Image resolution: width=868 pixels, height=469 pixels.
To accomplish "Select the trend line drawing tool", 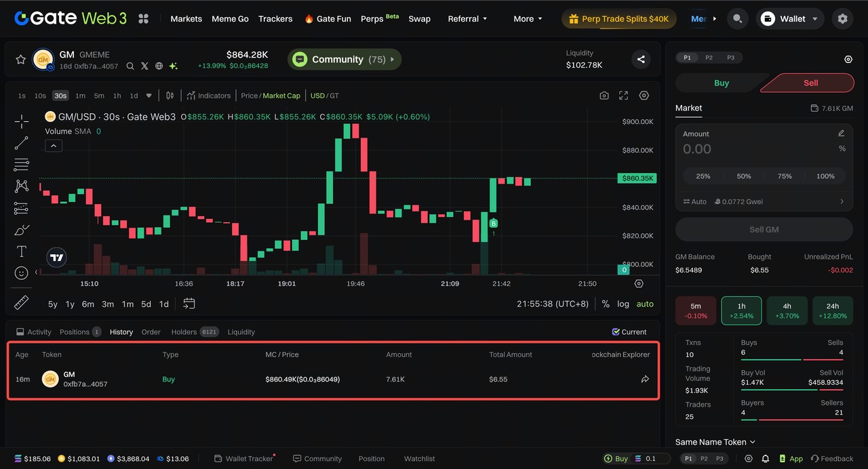I will [x=22, y=143].
